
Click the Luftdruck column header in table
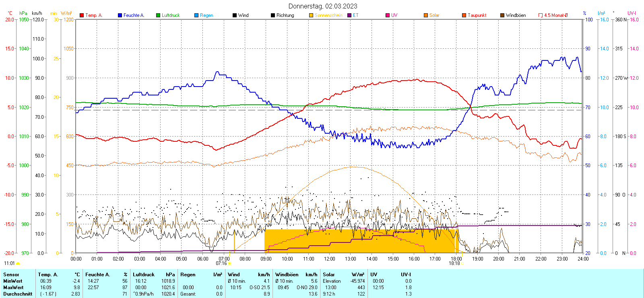point(144,275)
